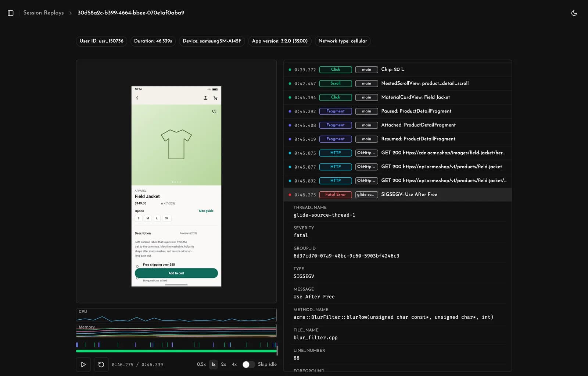588x376 pixels.
Task: Select the GET api.acme.shop/v1/products/field-jacket event
Action: (x=398, y=167)
